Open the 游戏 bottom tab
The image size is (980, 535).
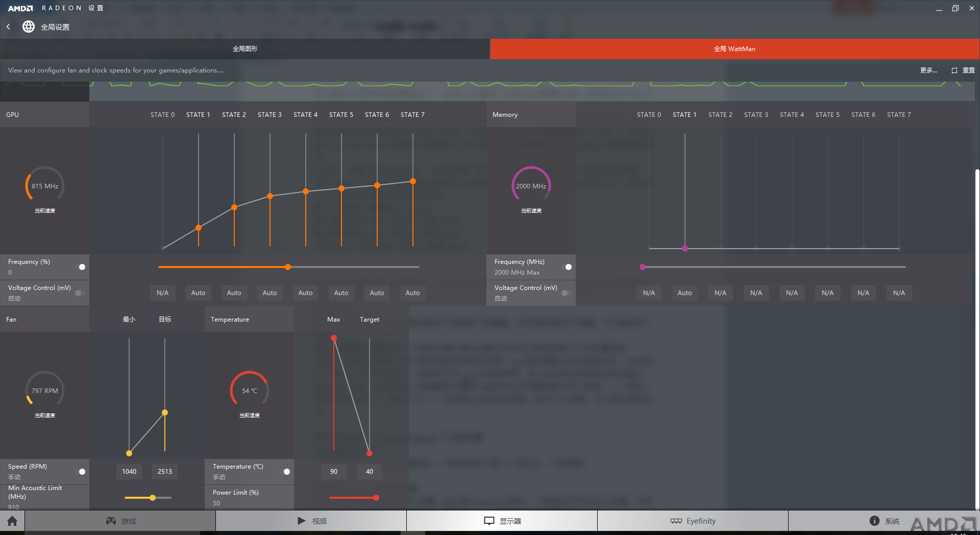(120, 521)
